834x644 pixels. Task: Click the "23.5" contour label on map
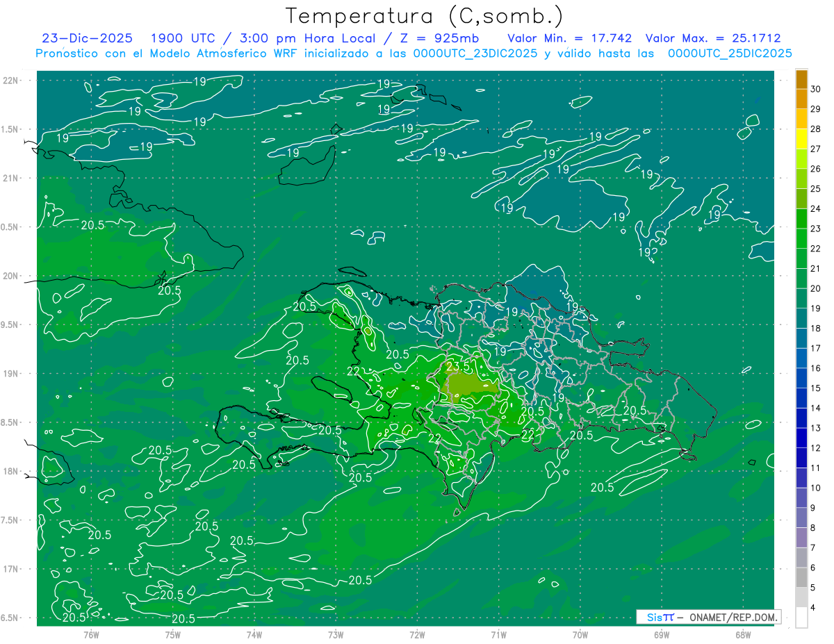point(458,366)
